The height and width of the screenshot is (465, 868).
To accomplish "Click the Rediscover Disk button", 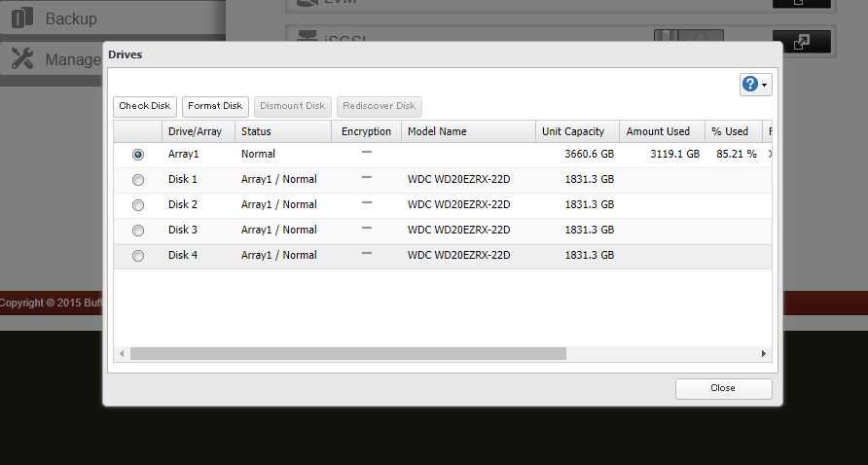I will 379,106.
